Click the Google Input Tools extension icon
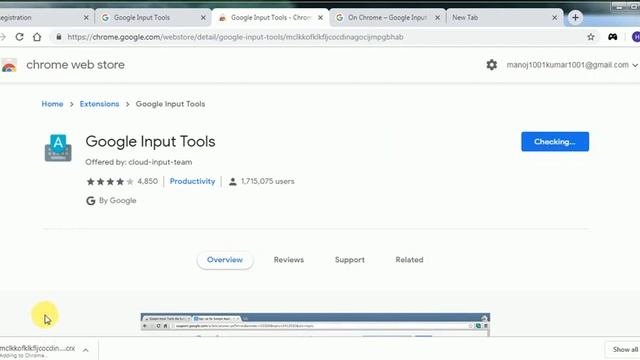This screenshot has width=640, height=360. (x=58, y=148)
